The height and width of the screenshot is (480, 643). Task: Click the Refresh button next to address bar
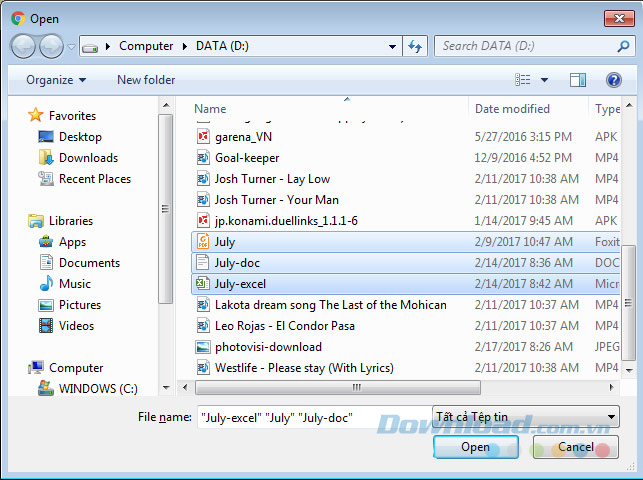pos(415,46)
